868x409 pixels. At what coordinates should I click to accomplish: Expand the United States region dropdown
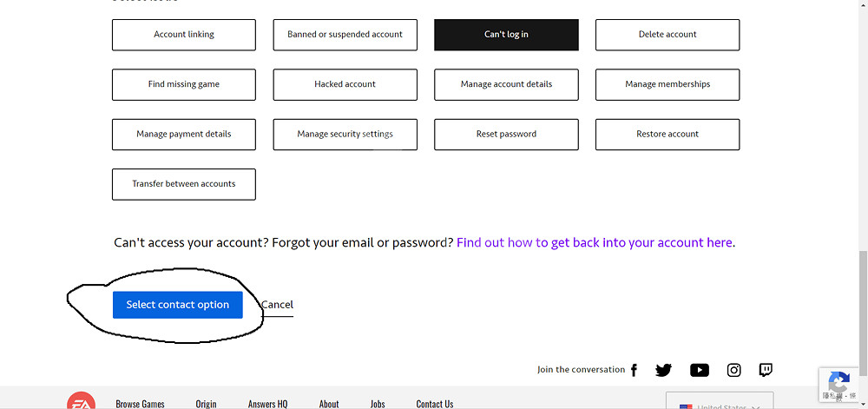click(720, 404)
